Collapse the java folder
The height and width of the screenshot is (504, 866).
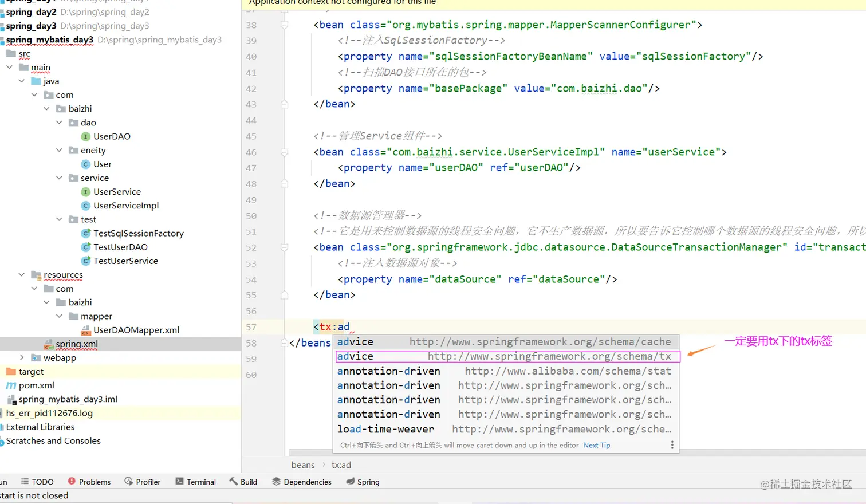coord(22,81)
